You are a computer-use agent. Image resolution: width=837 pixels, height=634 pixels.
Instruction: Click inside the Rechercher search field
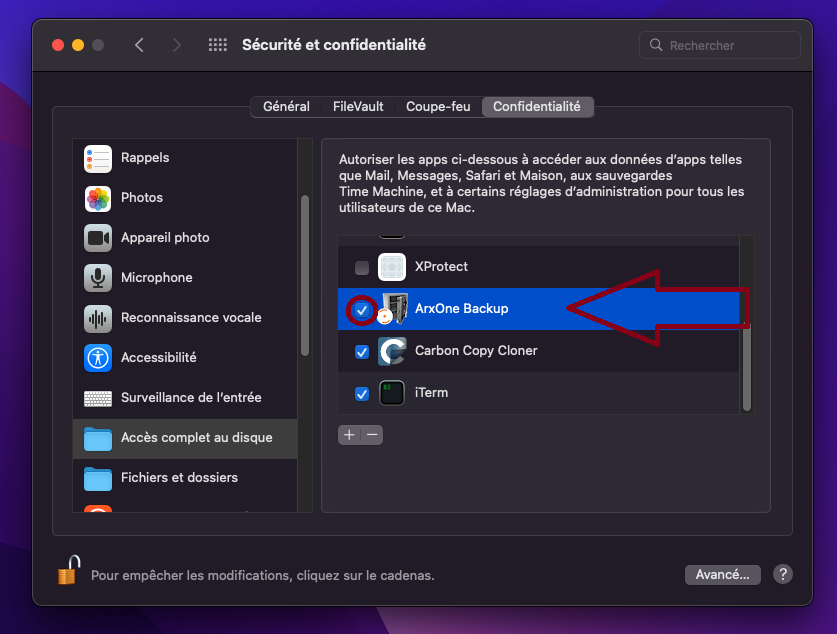point(719,45)
